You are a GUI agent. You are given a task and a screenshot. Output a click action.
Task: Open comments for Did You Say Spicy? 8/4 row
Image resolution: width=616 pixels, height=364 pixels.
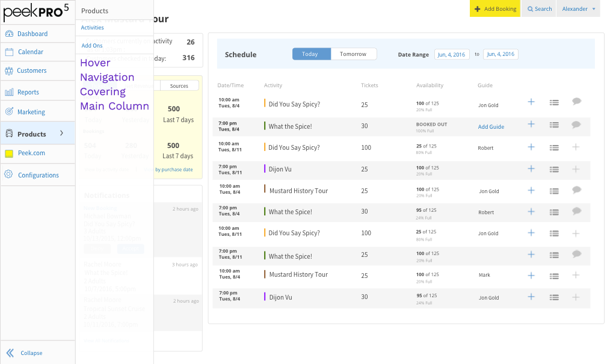pos(576,102)
